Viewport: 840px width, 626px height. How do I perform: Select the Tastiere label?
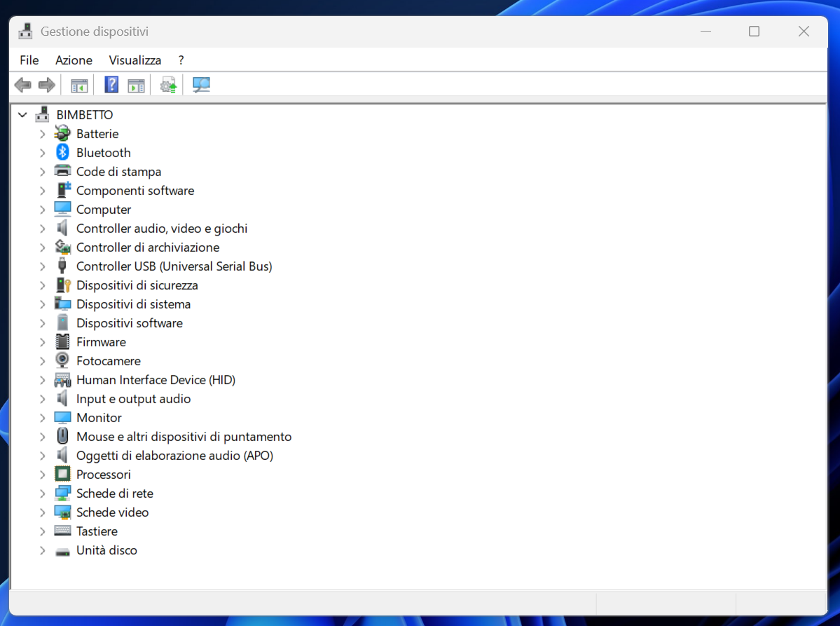click(x=97, y=531)
